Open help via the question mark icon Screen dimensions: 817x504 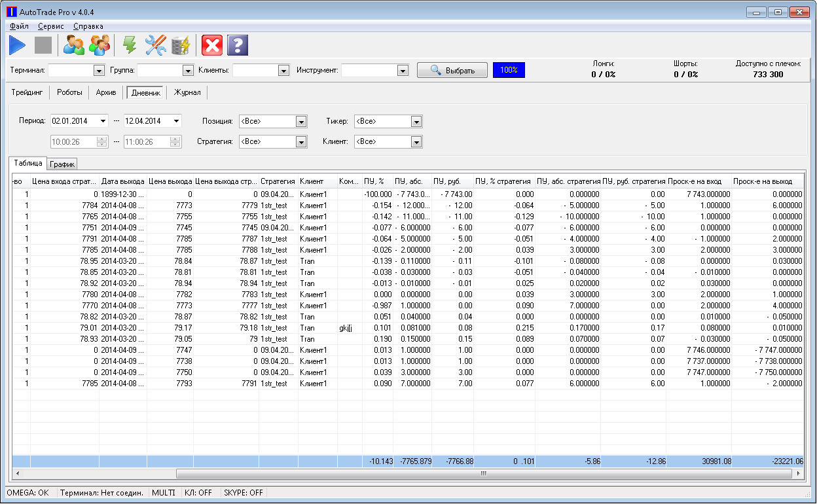[238, 45]
